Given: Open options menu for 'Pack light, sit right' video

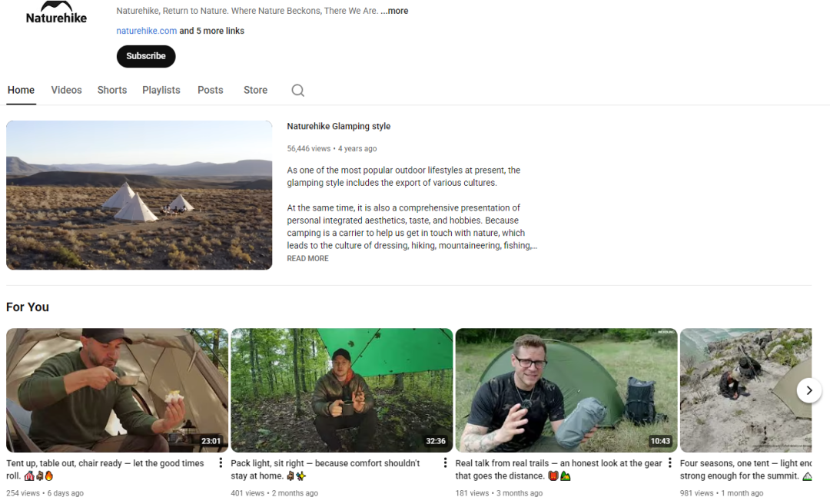Looking at the screenshot, I should point(445,463).
